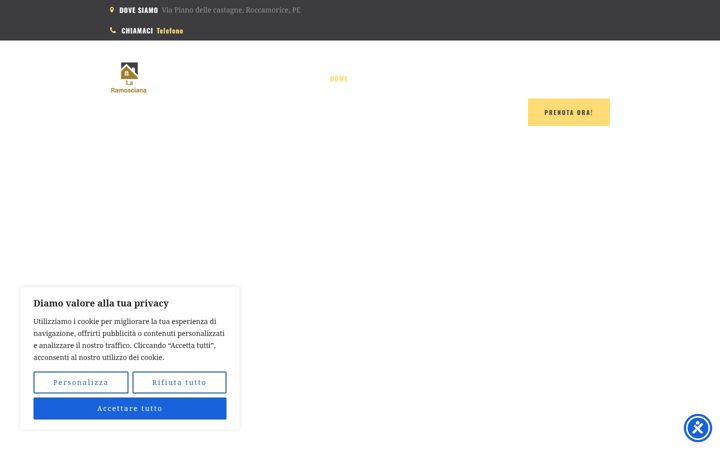This screenshot has width=720, height=450.
Task: Click the PRENOTA ORA! button
Action: tap(568, 112)
